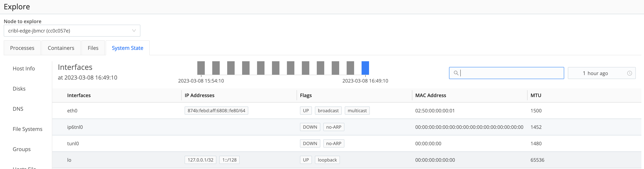Switch to the Processes tab
Viewport: 644px width, 169px height.
[x=22, y=48]
